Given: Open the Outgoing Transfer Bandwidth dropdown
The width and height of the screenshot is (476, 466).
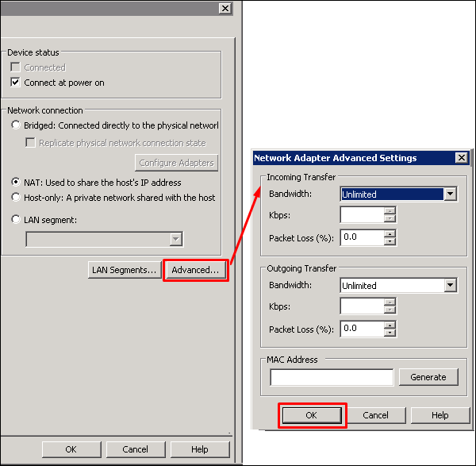Looking at the screenshot, I should click(451, 286).
